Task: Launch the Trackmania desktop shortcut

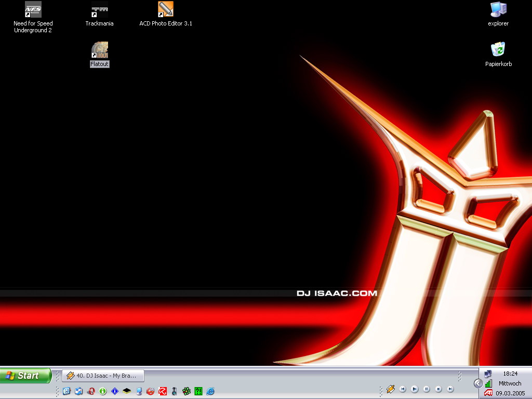Action: point(99,14)
